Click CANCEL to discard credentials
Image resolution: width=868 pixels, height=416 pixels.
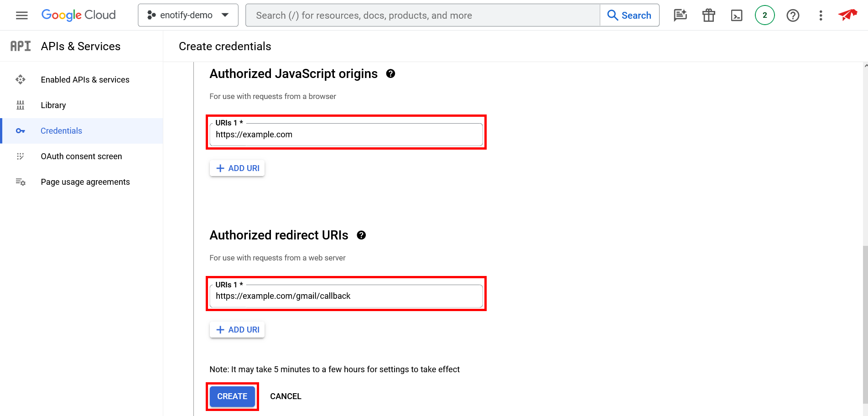[x=286, y=396]
